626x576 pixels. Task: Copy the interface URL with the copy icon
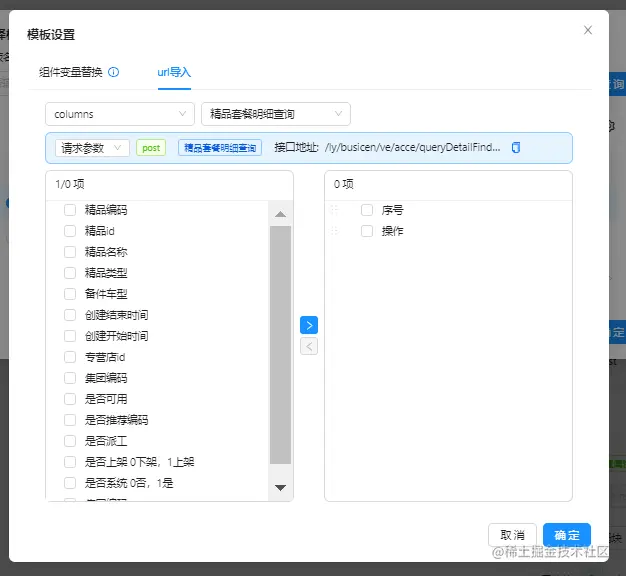(516, 148)
